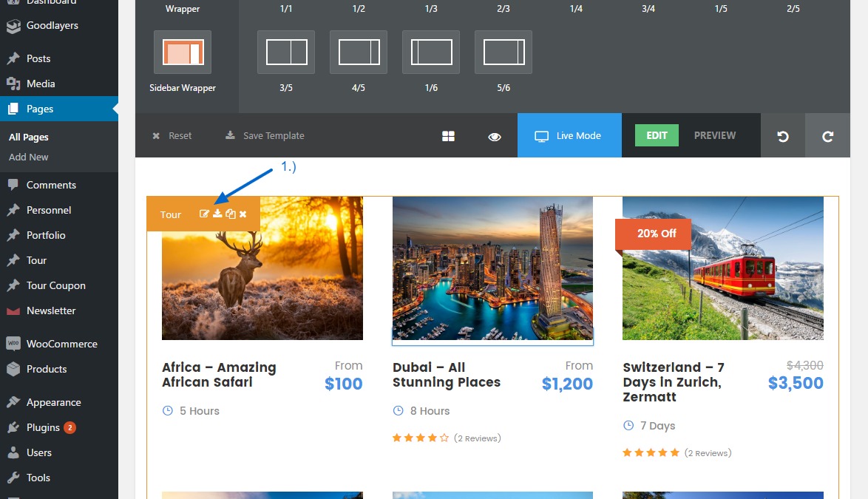
Task: Switch to EDIT mode
Action: [x=657, y=136]
